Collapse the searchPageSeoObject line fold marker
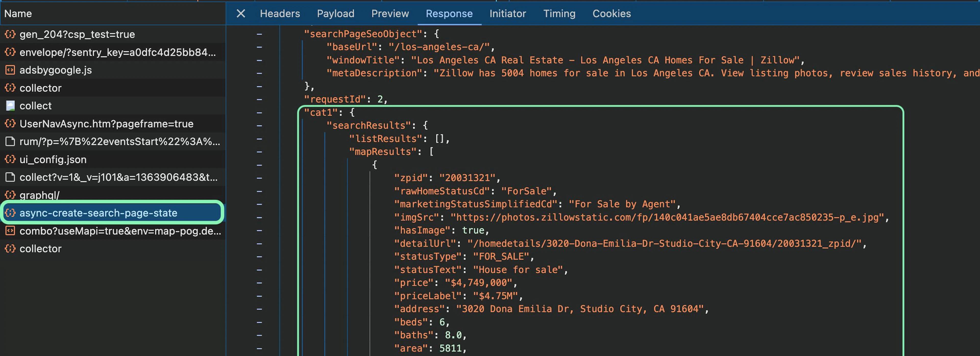The image size is (980, 356). click(260, 34)
